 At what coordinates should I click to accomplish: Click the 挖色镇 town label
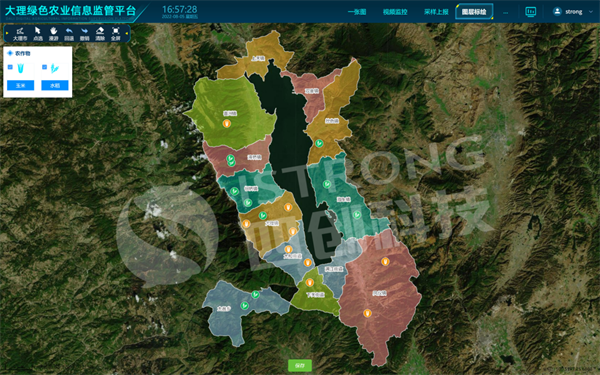(332, 121)
